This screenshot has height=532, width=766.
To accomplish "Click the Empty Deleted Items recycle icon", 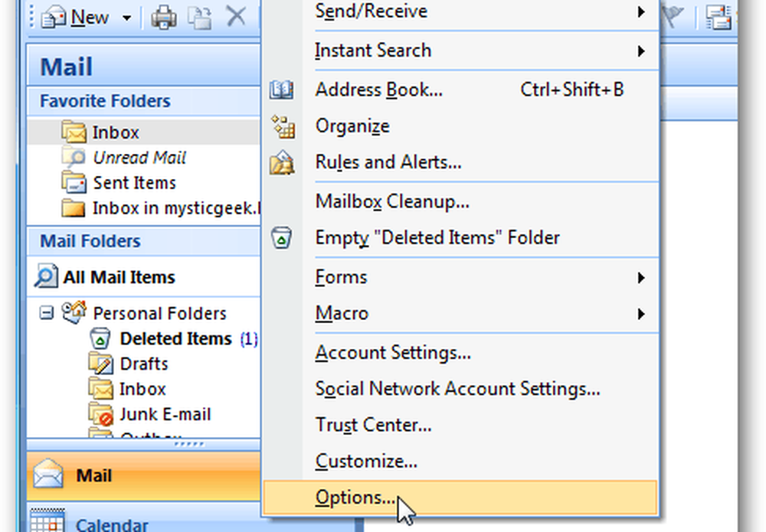I will point(281,238).
